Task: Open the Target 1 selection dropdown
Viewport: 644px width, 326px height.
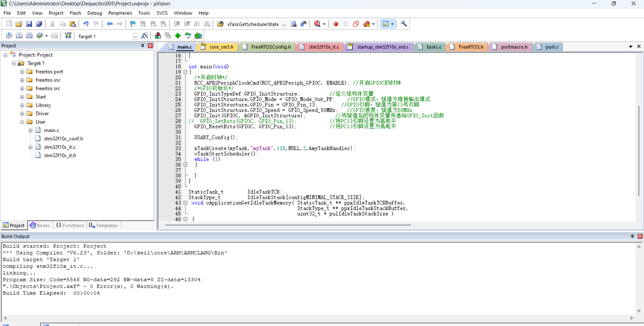Action: [135, 36]
